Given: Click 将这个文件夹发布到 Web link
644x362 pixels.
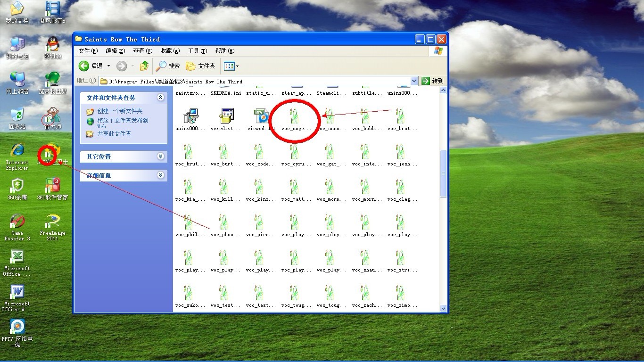Looking at the screenshot, I should point(123,123).
